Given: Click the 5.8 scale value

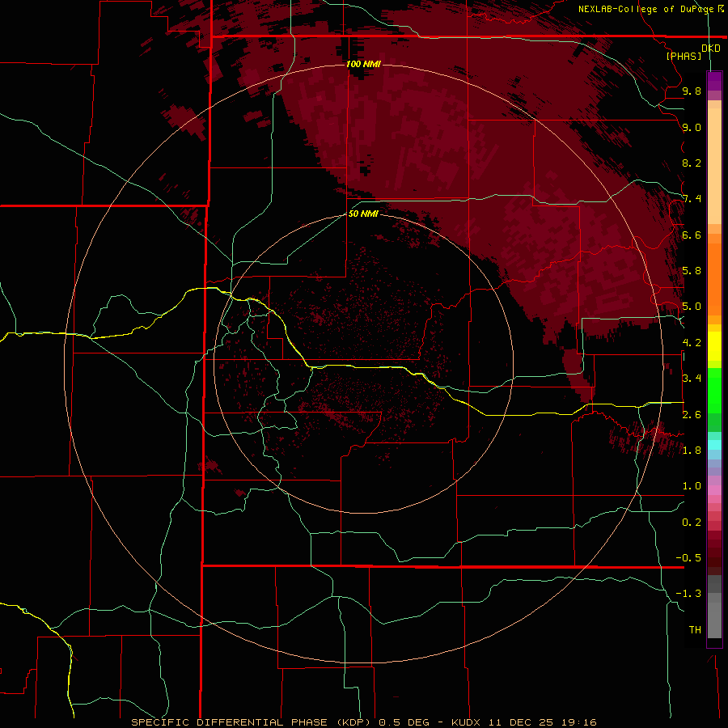Looking at the screenshot, I should pyautogui.click(x=692, y=271).
